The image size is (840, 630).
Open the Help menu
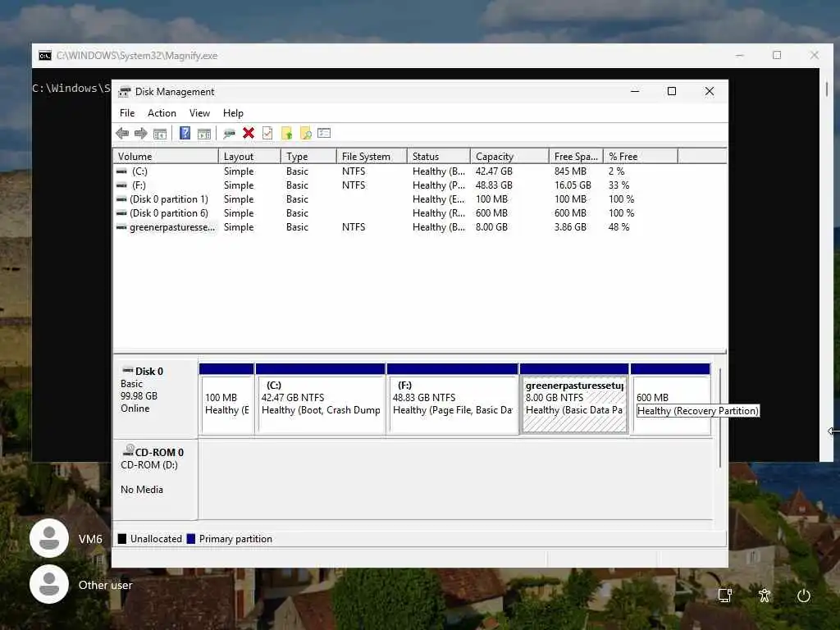(233, 113)
